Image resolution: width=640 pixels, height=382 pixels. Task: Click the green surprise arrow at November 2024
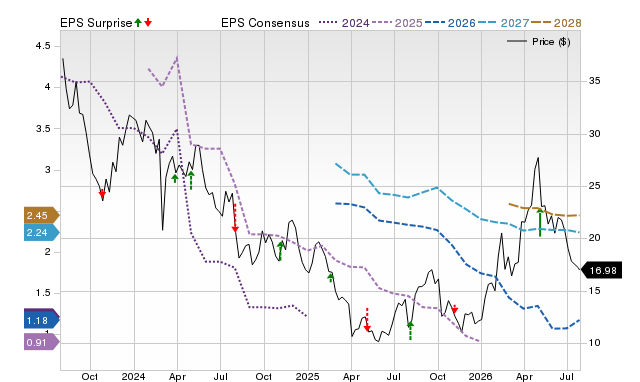pyautogui.click(x=280, y=251)
